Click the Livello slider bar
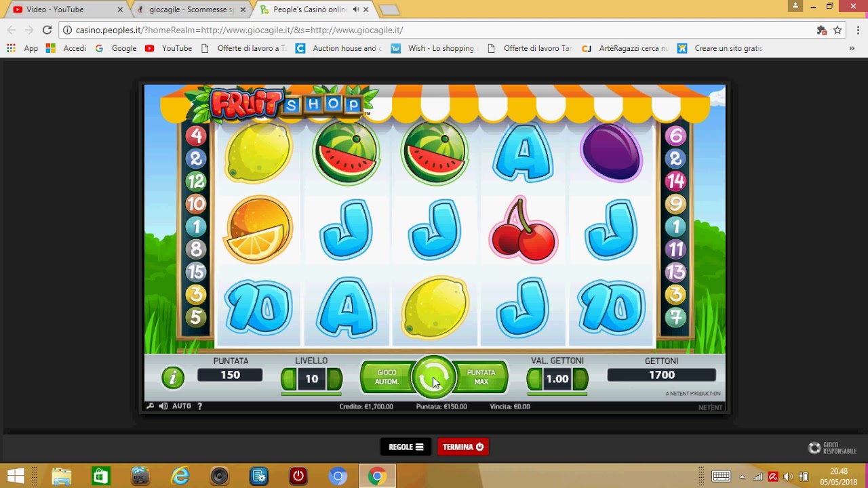 [311, 394]
